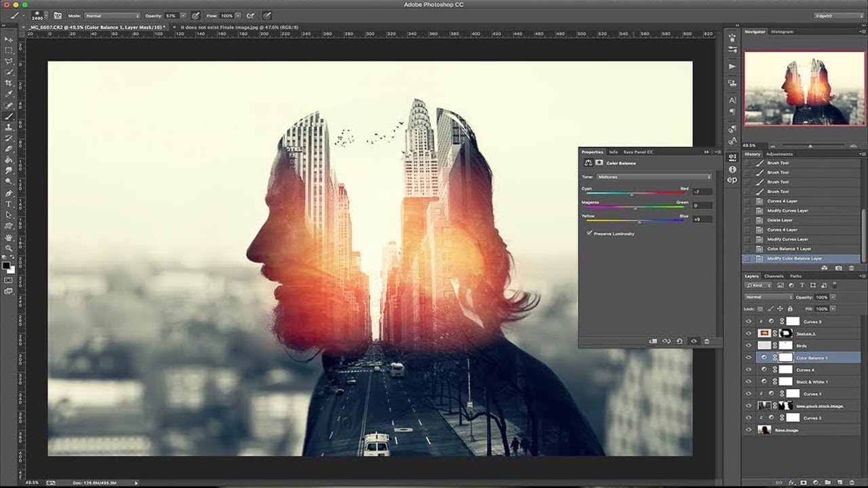Select the Type tool in the toolbox
The width and height of the screenshot is (868, 488).
click(9, 203)
